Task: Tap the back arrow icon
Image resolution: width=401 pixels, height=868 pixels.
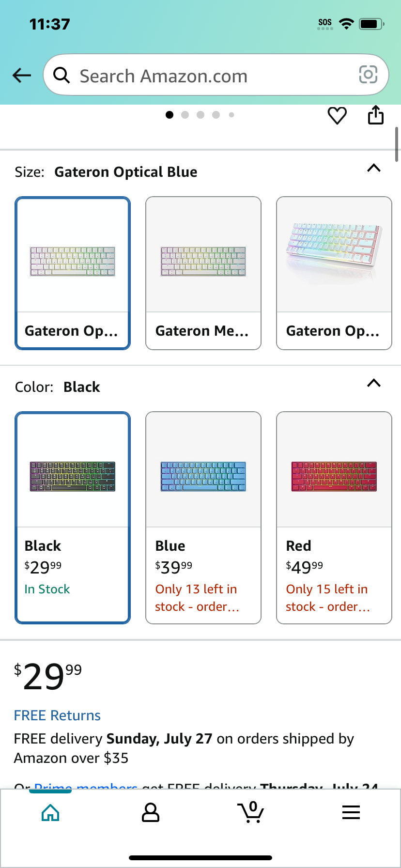Action: pyautogui.click(x=22, y=75)
